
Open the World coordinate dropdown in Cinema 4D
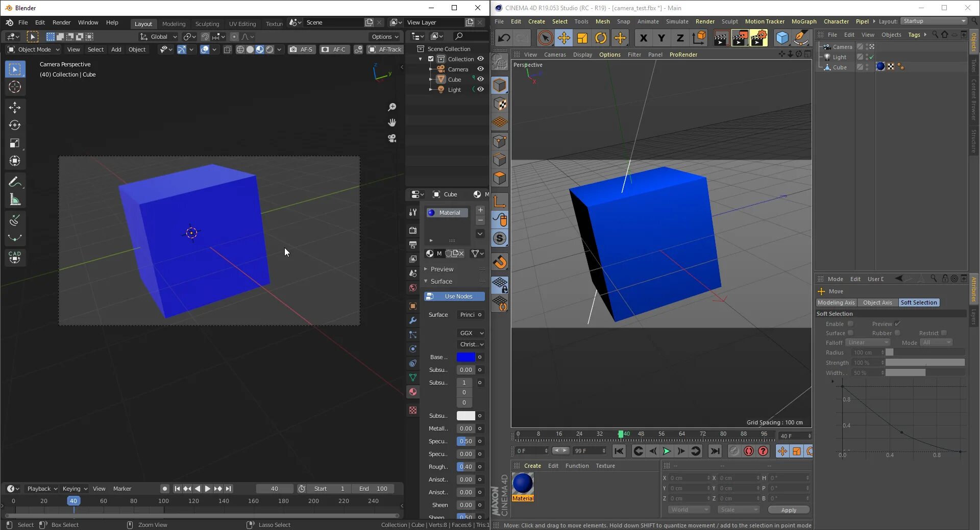point(689,510)
